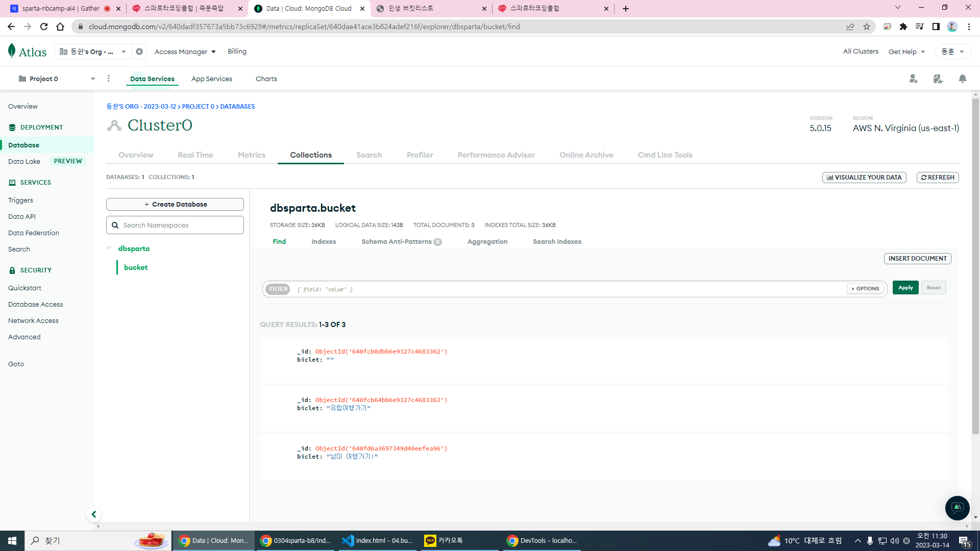Switch to App Services tab
Screen dimensions: 980x551
pos(212,79)
